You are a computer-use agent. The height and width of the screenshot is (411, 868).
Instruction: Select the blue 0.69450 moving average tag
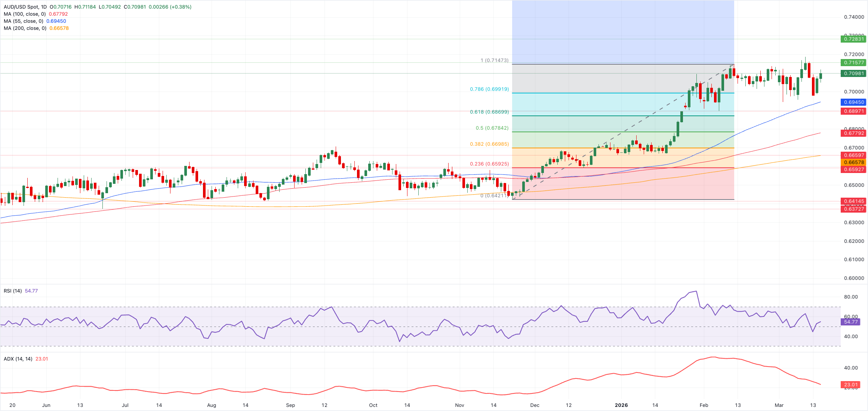pos(853,102)
